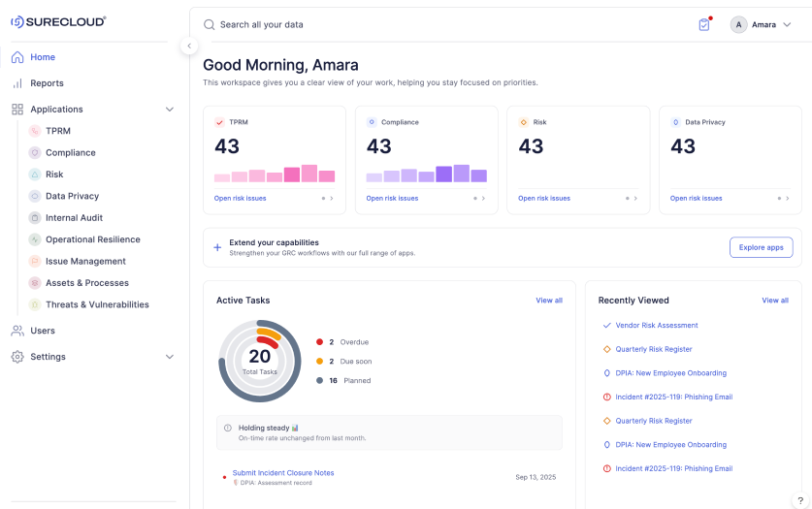Click the Compliance shield icon in sidebar
The image size is (812, 509).
(35, 152)
